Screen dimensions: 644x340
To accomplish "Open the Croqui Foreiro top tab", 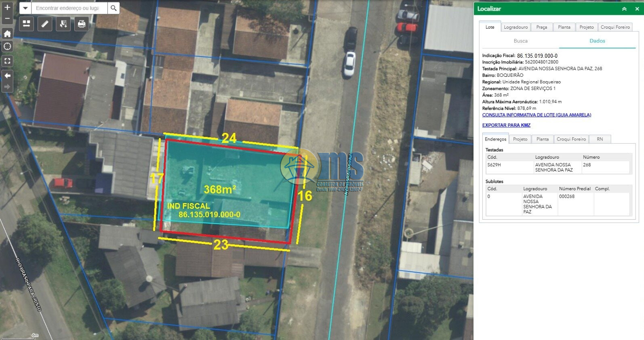I will [615, 27].
